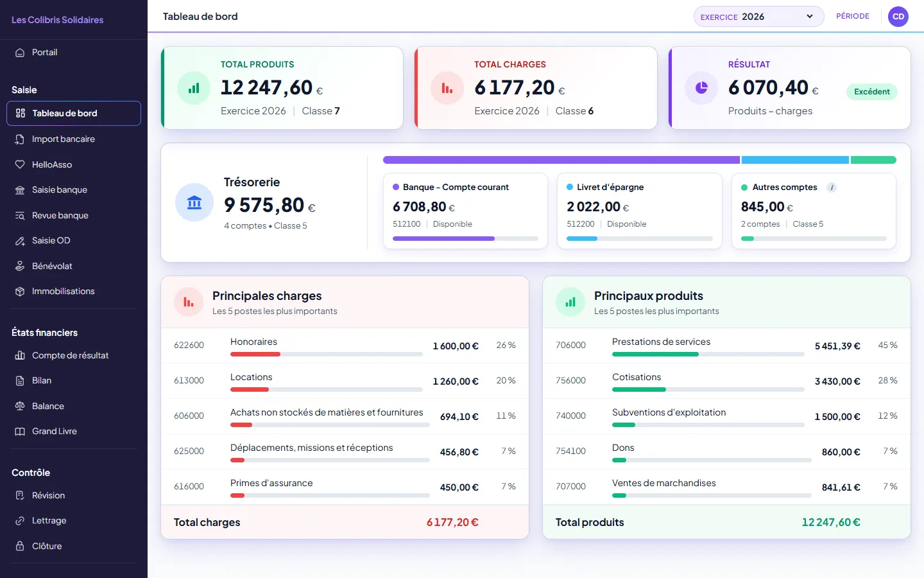Click Déplacements, missions et réceptions row
The image size is (924, 578).
click(x=345, y=451)
